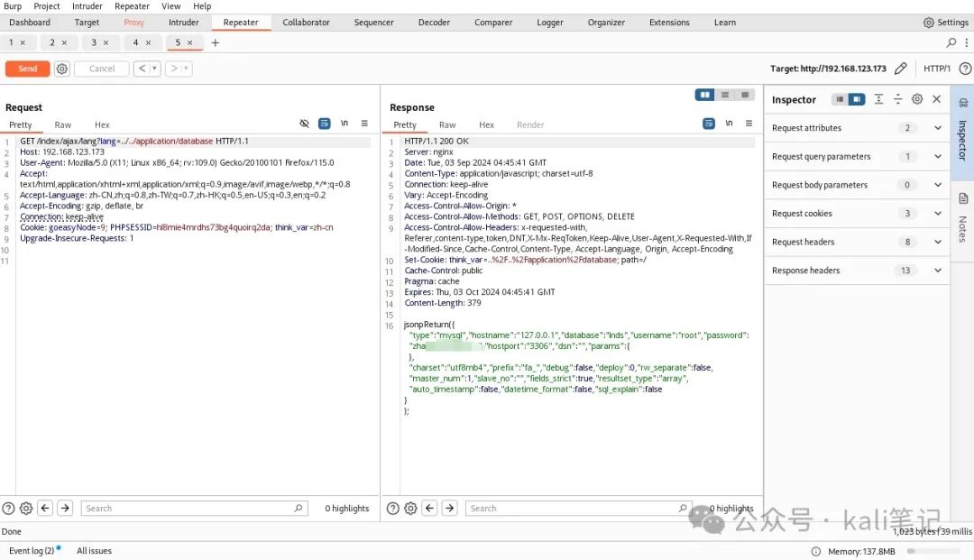
Task: Open help icon next to HTTP/1
Action: pos(965,69)
